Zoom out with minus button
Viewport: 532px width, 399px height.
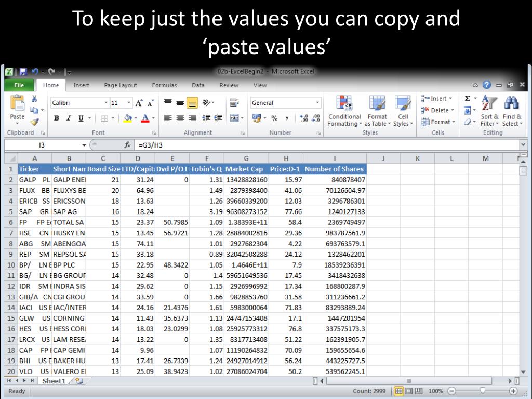click(452, 391)
